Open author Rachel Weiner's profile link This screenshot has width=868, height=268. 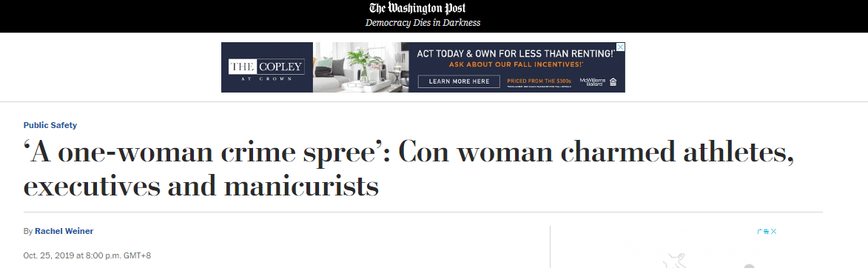(x=64, y=231)
